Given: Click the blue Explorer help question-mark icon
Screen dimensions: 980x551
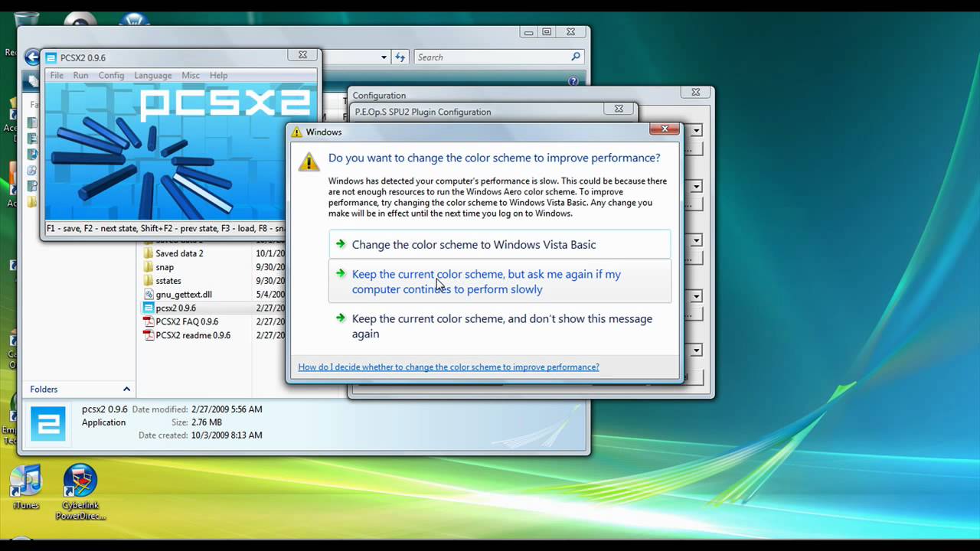Looking at the screenshot, I should pyautogui.click(x=573, y=80).
